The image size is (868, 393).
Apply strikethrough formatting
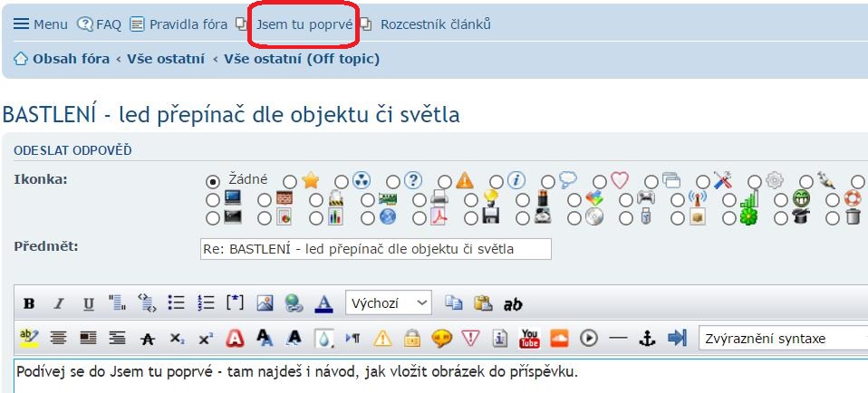pos(147,339)
